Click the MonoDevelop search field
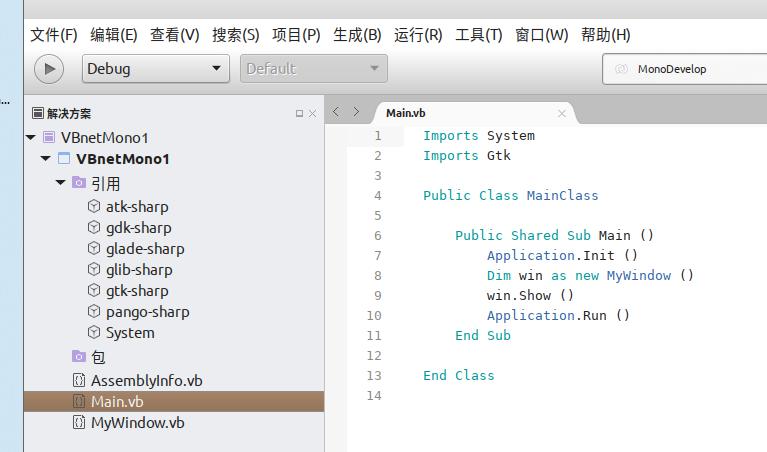The height and width of the screenshot is (452, 767). tap(685, 69)
